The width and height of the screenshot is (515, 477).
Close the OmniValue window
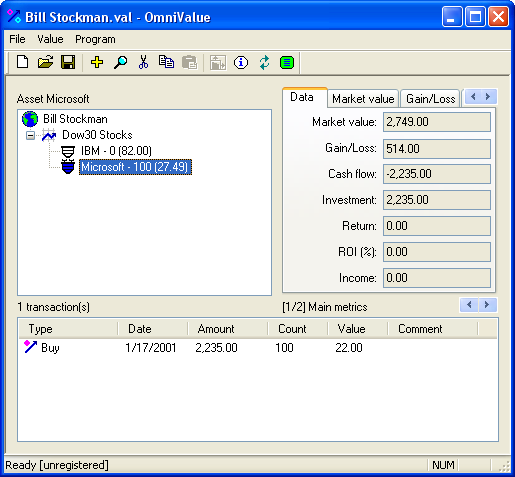pyautogui.click(x=498, y=16)
